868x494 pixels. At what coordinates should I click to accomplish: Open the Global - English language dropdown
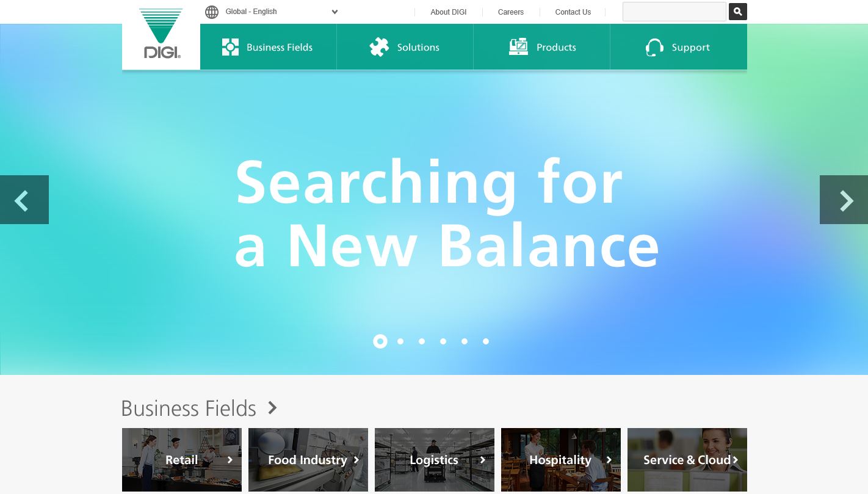tap(281, 12)
